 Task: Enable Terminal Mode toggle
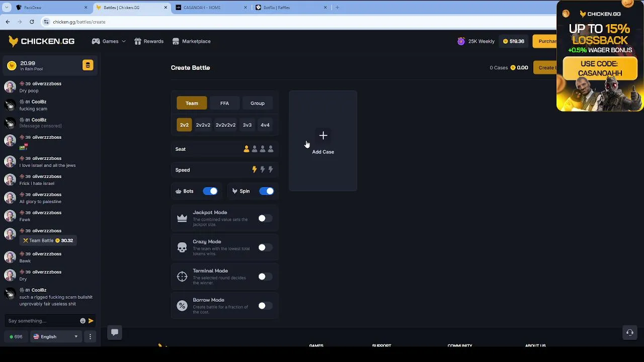coord(265,277)
